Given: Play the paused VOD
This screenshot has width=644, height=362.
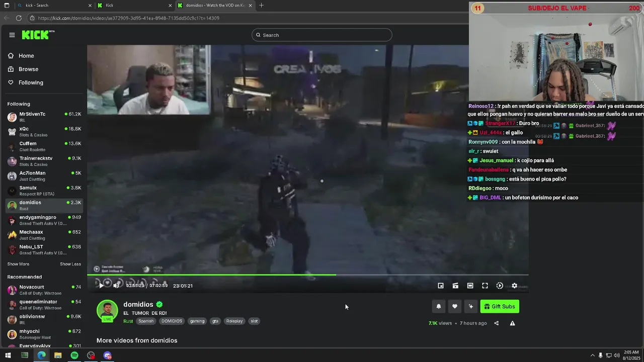Looking at the screenshot, I should tap(101, 286).
